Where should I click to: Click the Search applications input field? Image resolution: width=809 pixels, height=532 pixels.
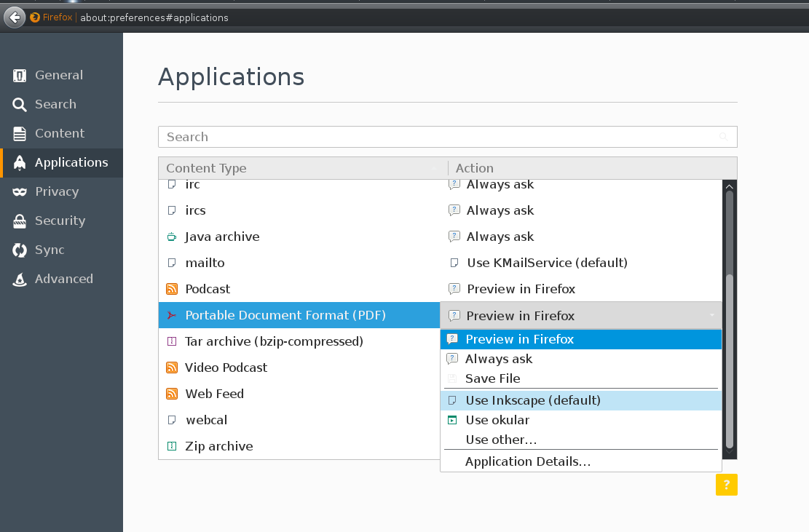(x=437, y=137)
